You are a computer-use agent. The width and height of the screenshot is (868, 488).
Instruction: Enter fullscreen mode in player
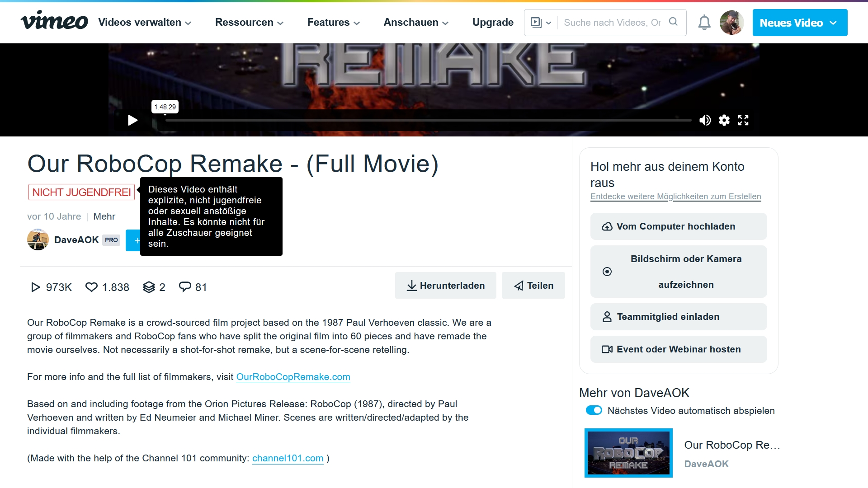(x=743, y=120)
